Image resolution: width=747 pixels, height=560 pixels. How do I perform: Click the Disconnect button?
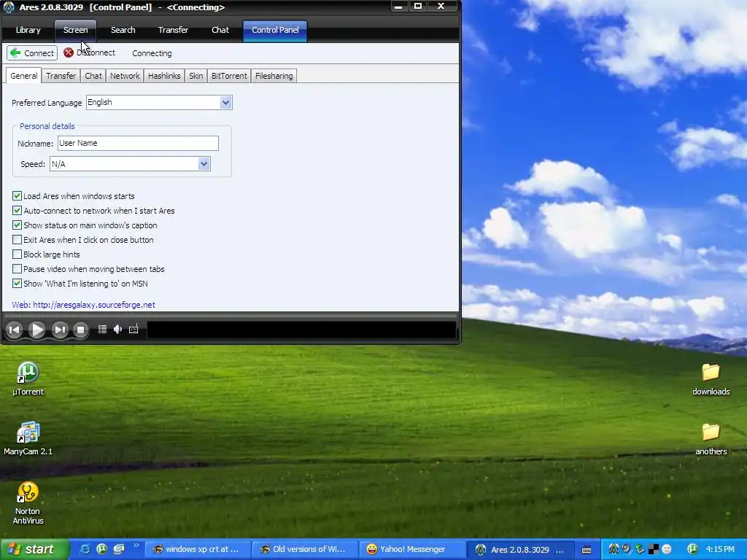coord(89,52)
